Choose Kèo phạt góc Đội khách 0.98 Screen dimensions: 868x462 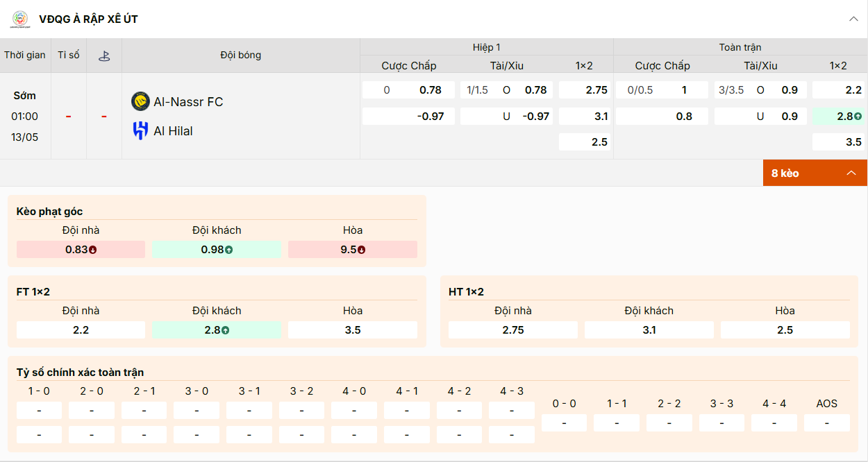pyautogui.click(x=217, y=250)
